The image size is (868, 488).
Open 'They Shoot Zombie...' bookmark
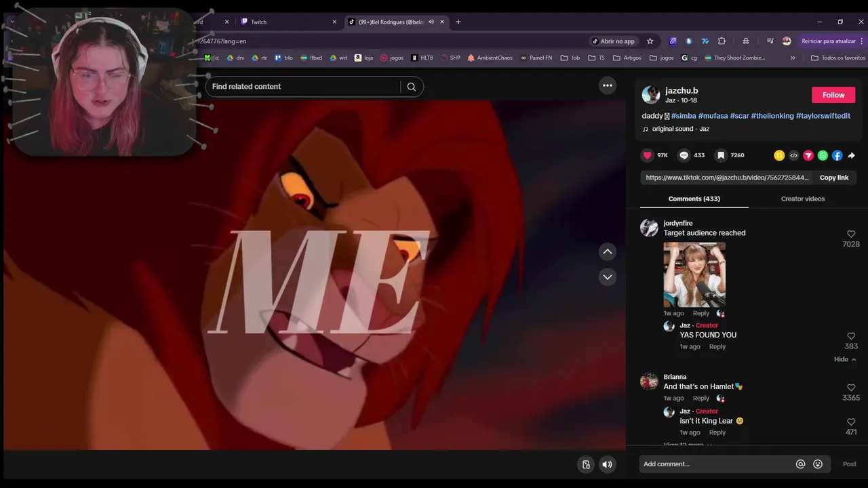[x=734, y=58]
